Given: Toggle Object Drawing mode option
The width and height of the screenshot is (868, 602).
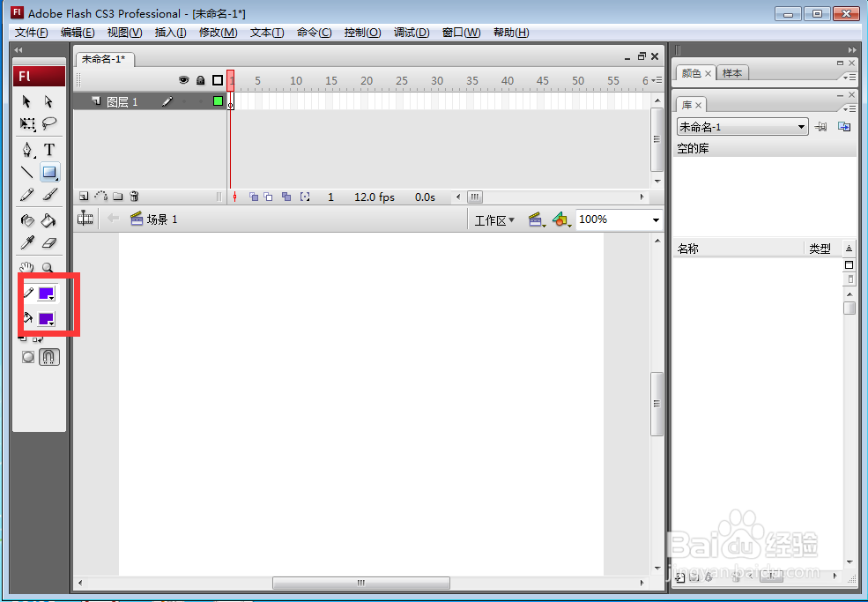Looking at the screenshot, I should [x=27, y=357].
